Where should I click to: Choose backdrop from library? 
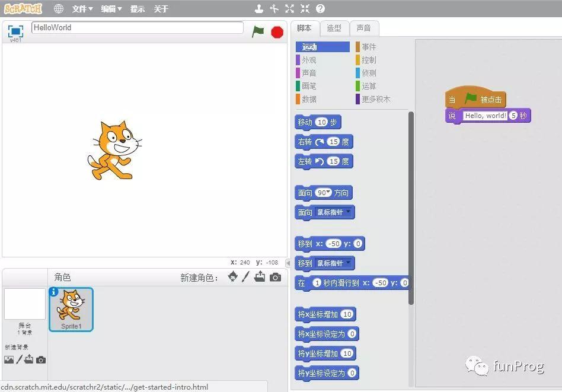[9, 359]
